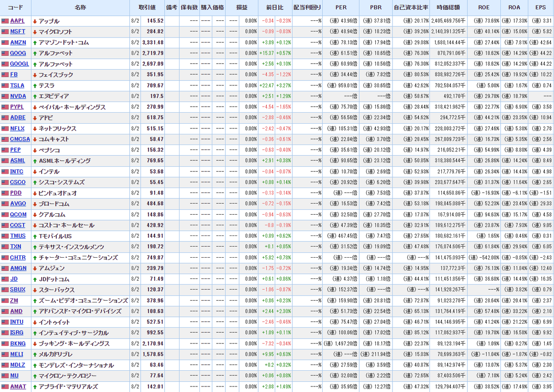554x392 pixels.
Task: Open the MDLZ ticker link
Action: click(x=18, y=365)
